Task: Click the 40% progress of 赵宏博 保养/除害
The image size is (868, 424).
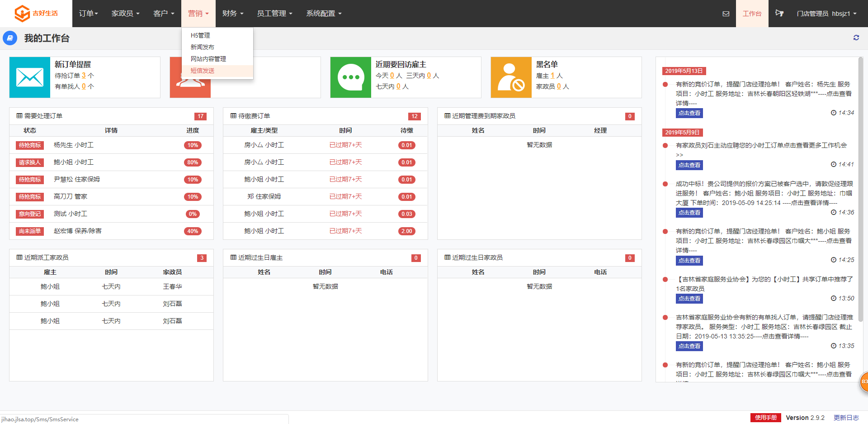Action: 193,231
